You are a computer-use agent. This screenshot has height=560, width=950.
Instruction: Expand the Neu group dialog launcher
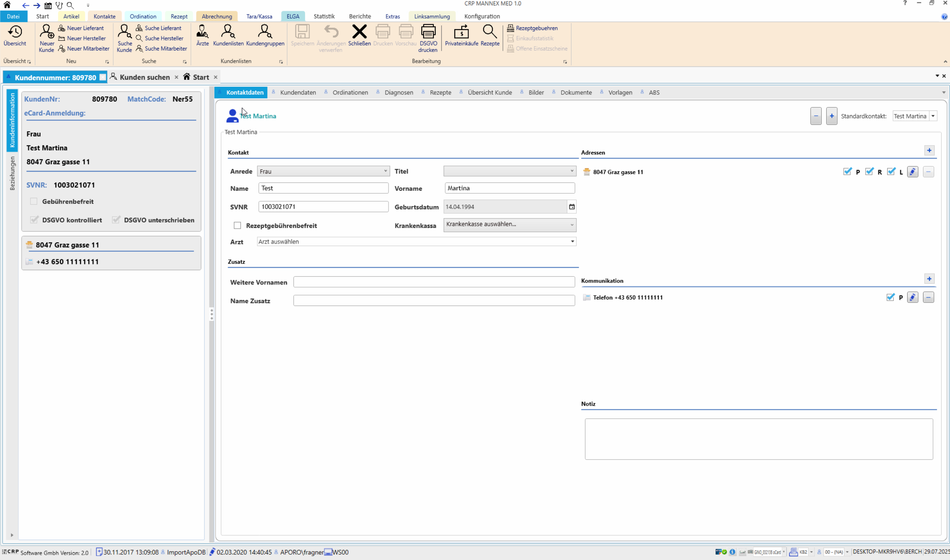pyautogui.click(x=107, y=62)
